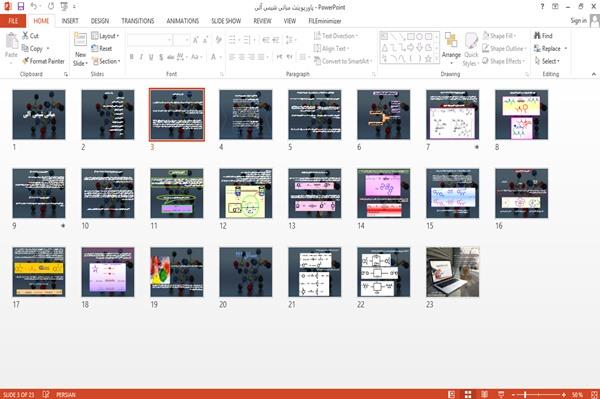Click the Select button in Editing

[547, 61]
